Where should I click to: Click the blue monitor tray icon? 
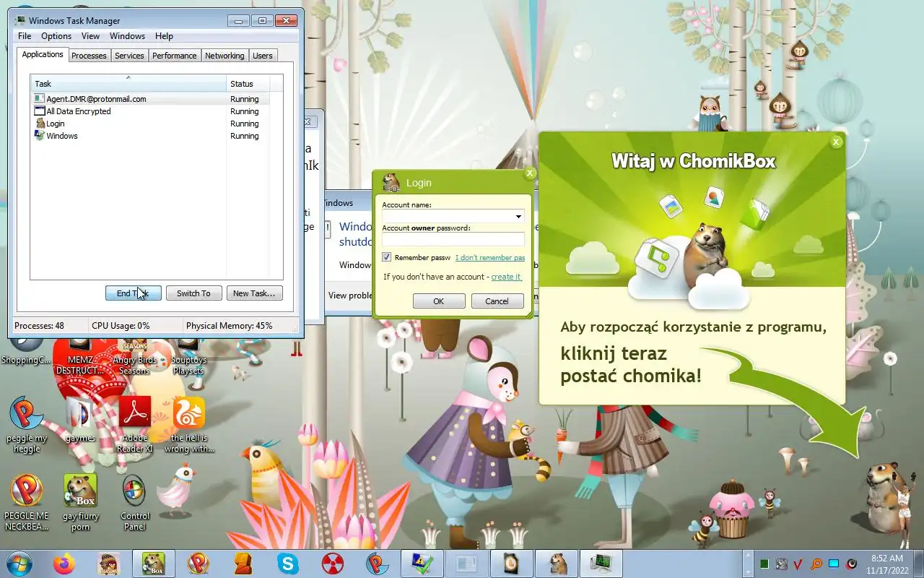(834, 564)
